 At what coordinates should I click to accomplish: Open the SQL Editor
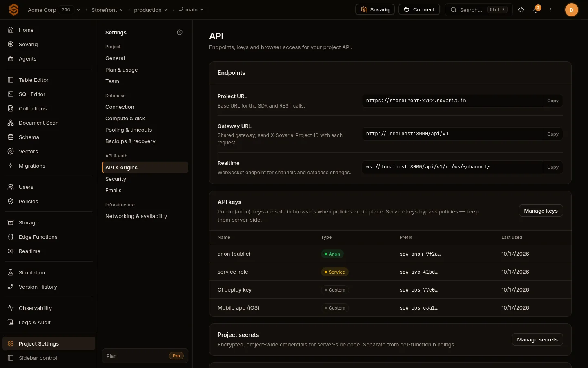click(49, 94)
